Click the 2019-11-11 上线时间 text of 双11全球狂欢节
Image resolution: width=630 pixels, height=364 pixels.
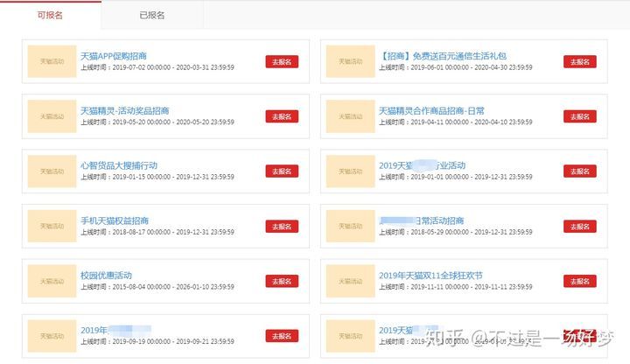pyautogui.click(x=456, y=286)
